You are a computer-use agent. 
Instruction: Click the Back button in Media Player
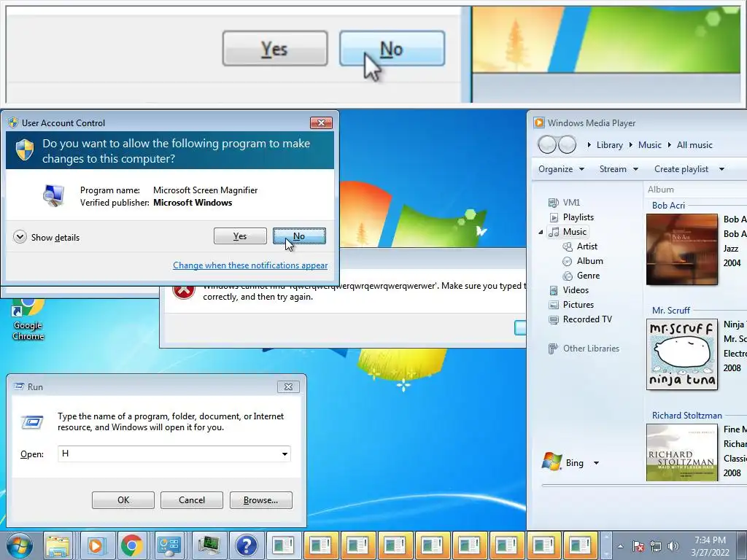tap(547, 145)
